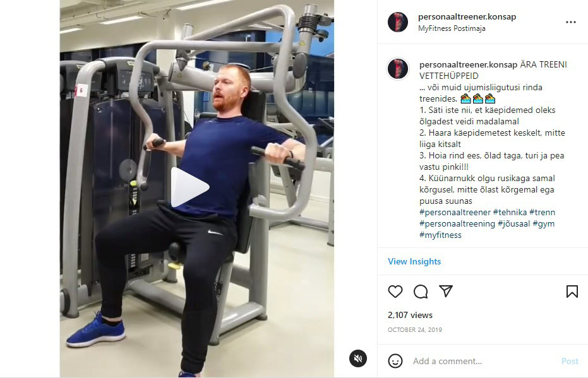
Task: Open #jõusaal hashtag link
Action: (x=513, y=223)
